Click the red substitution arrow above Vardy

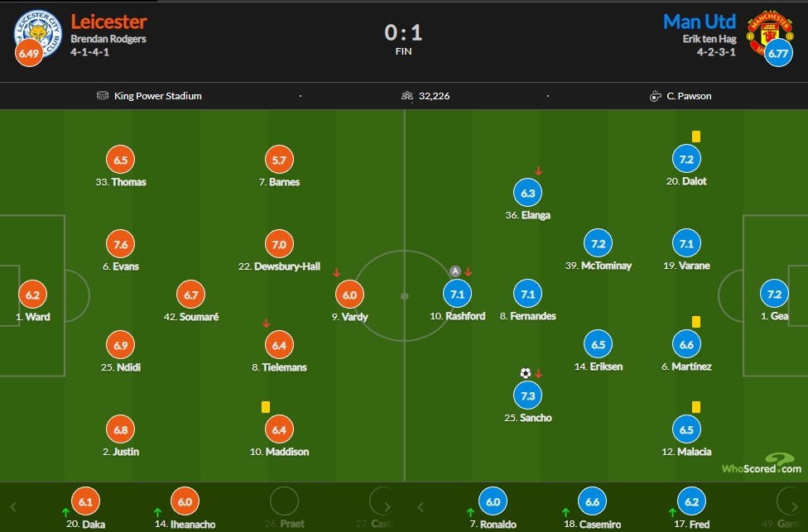pos(336,272)
